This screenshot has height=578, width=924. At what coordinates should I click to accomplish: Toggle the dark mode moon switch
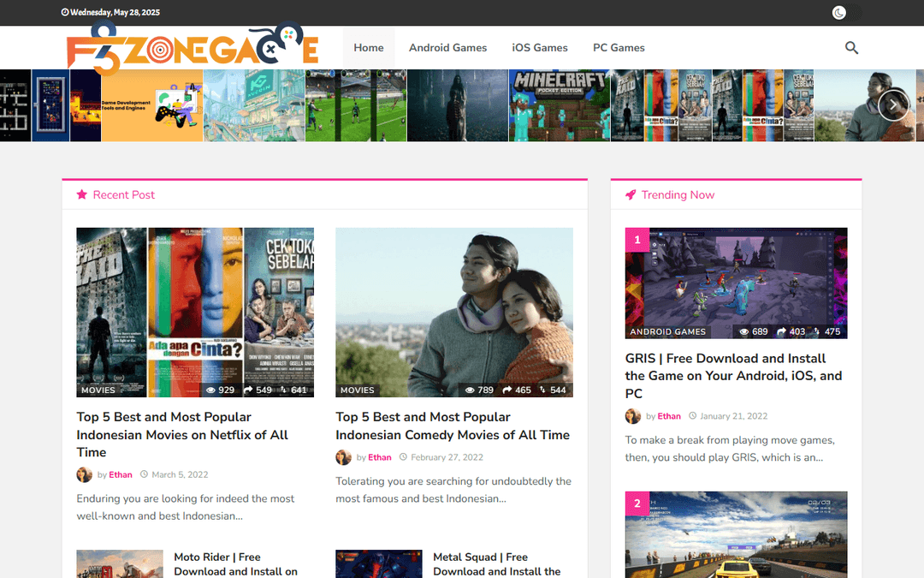[x=846, y=12]
